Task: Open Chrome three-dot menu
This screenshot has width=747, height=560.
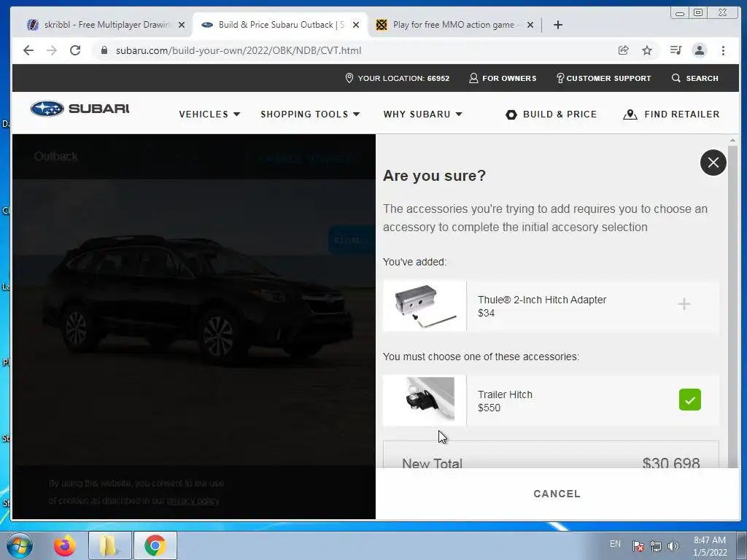Action: point(723,50)
